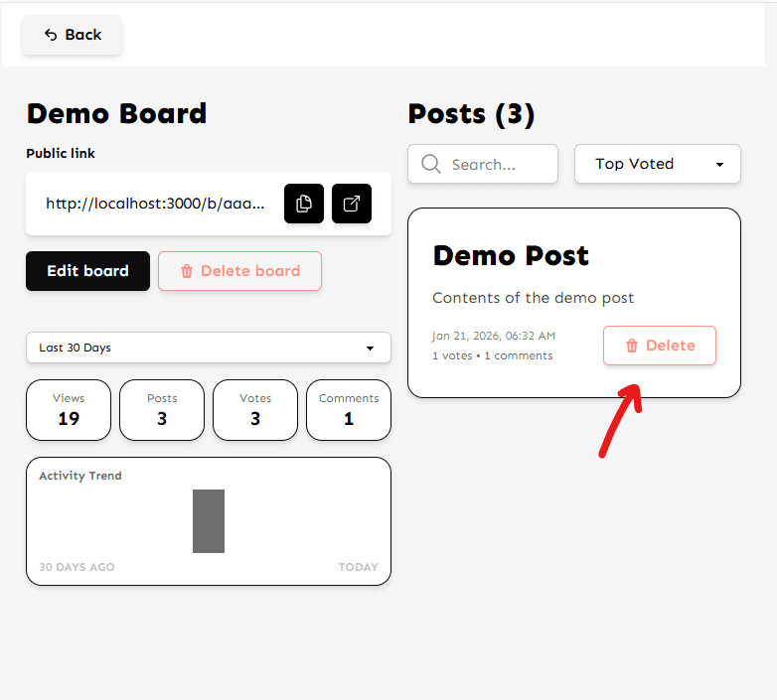
Task: Click the Comments stat card
Action: (x=349, y=409)
